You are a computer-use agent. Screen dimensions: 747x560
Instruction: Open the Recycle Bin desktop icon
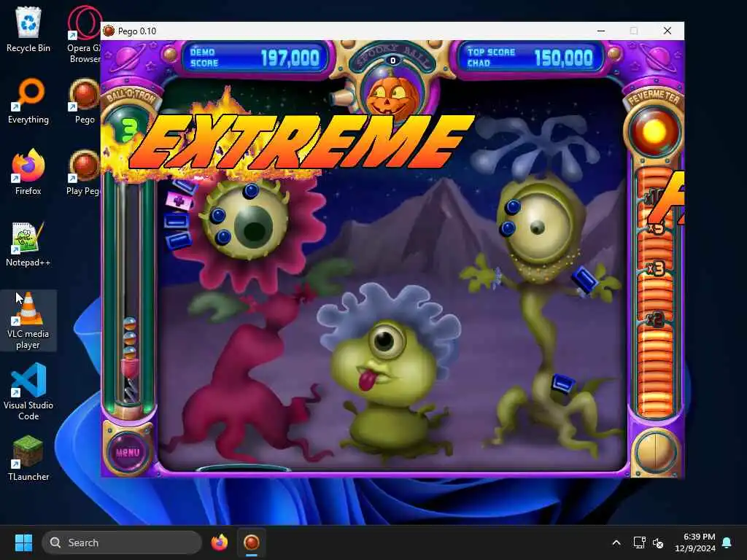coord(28,28)
